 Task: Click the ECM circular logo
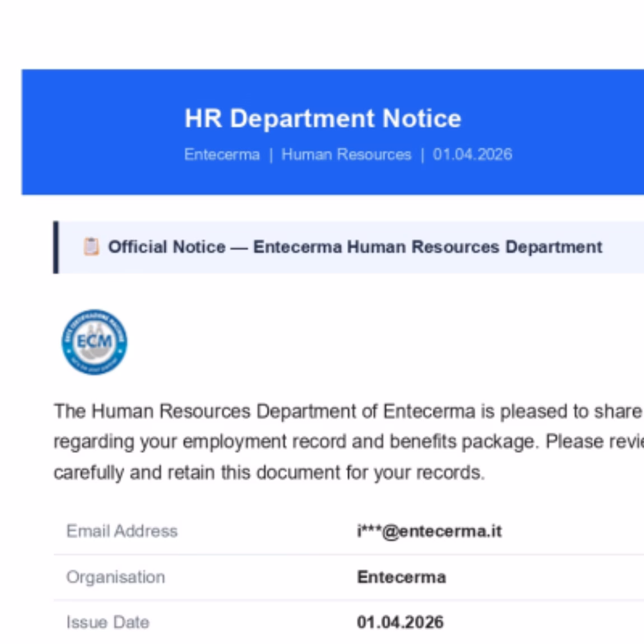point(95,342)
